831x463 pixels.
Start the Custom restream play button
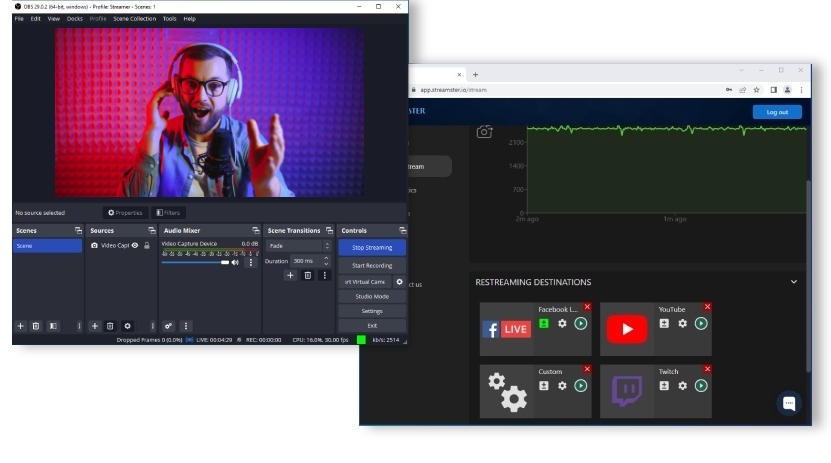point(581,386)
